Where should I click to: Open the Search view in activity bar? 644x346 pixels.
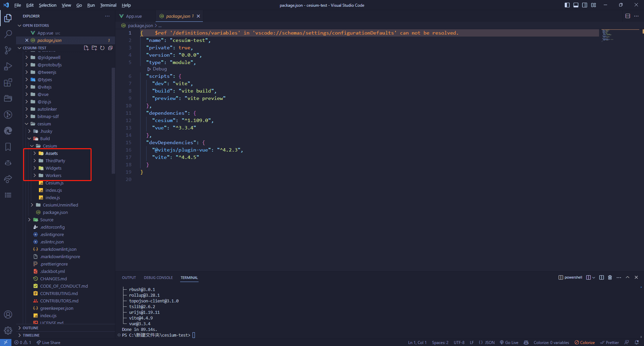[8, 34]
